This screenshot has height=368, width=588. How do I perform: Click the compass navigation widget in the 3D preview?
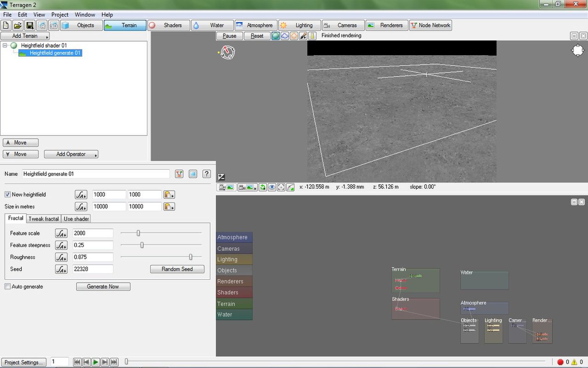pos(227,52)
